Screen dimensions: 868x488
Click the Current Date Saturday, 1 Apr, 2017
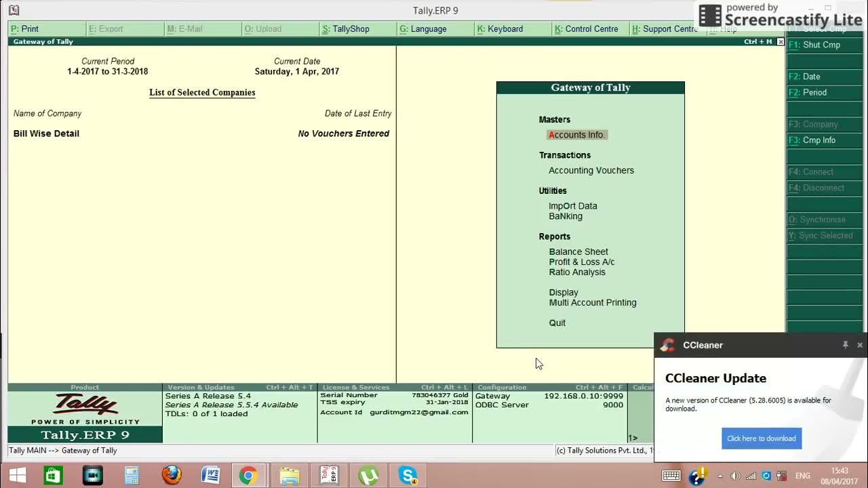pos(297,71)
